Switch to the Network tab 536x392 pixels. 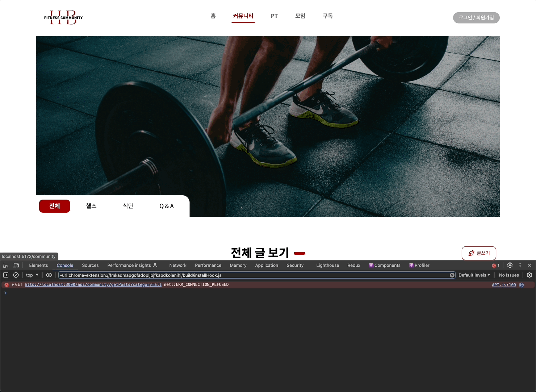[178, 265]
